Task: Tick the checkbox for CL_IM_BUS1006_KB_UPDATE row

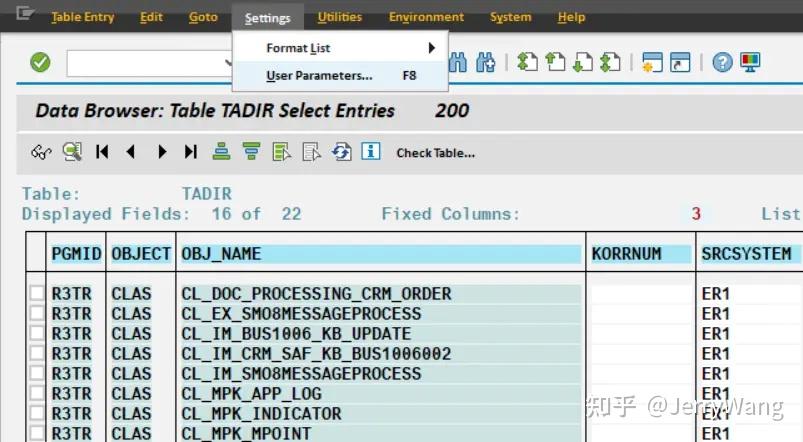Action: click(x=37, y=333)
